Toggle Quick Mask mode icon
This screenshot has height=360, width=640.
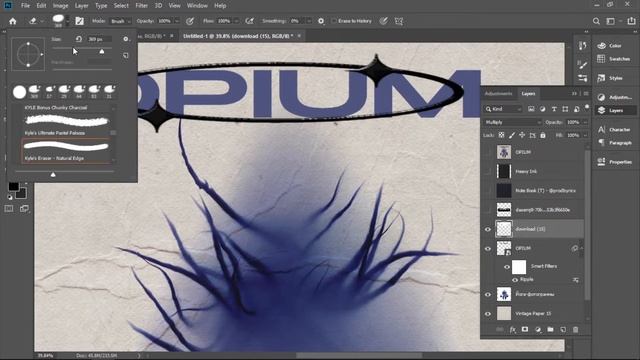point(9,209)
